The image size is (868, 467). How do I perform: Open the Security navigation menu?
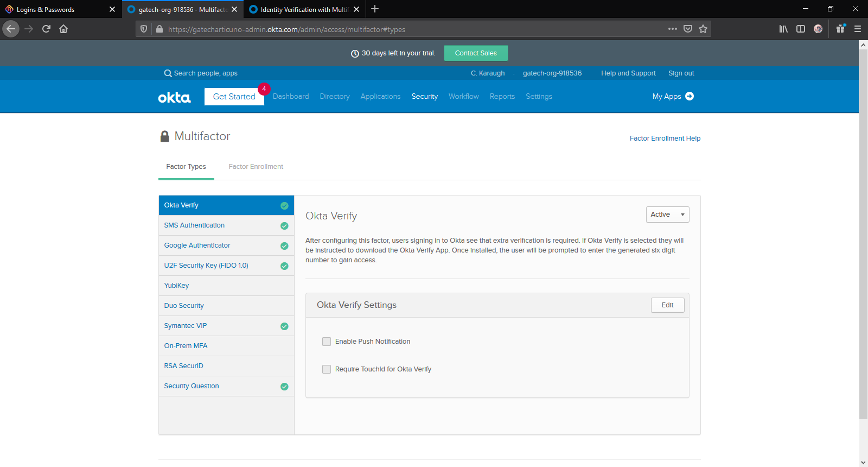coord(424,97)
